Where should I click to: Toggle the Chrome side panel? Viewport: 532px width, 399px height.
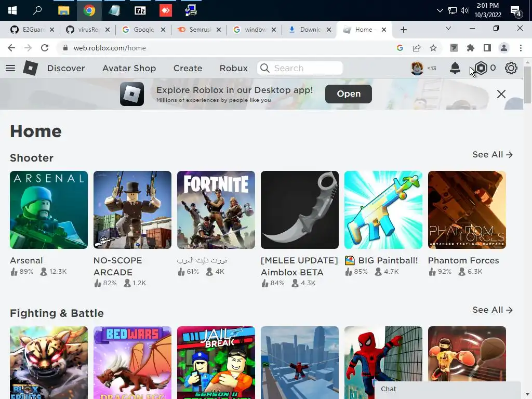point(487,48)
